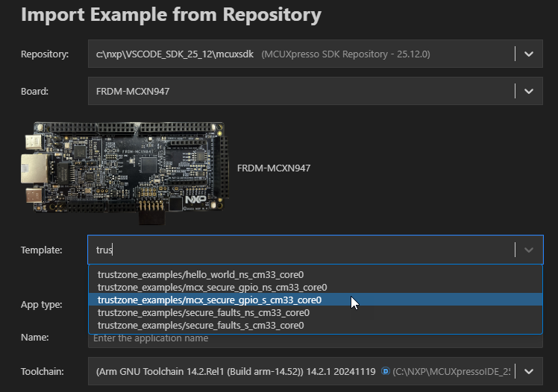This screenshot has height=392, width=558.
Task: Click the 'Import Example from Repository' heading
Action: click(x=171, y=15)
